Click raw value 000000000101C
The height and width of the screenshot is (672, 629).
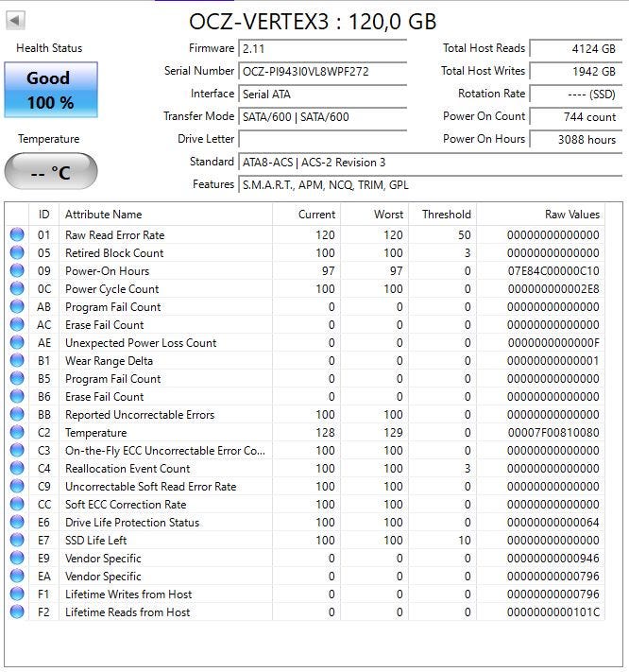tap(553, 612)
